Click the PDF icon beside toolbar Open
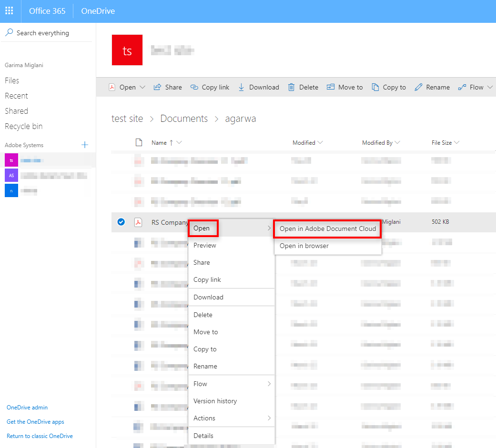This screenshot has width=496, height=448. [x=112, y=87]
